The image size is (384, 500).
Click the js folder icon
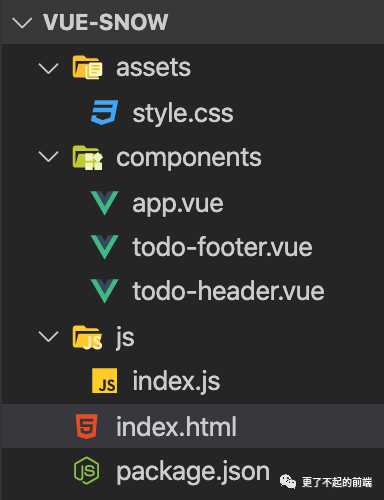point(87,337)
